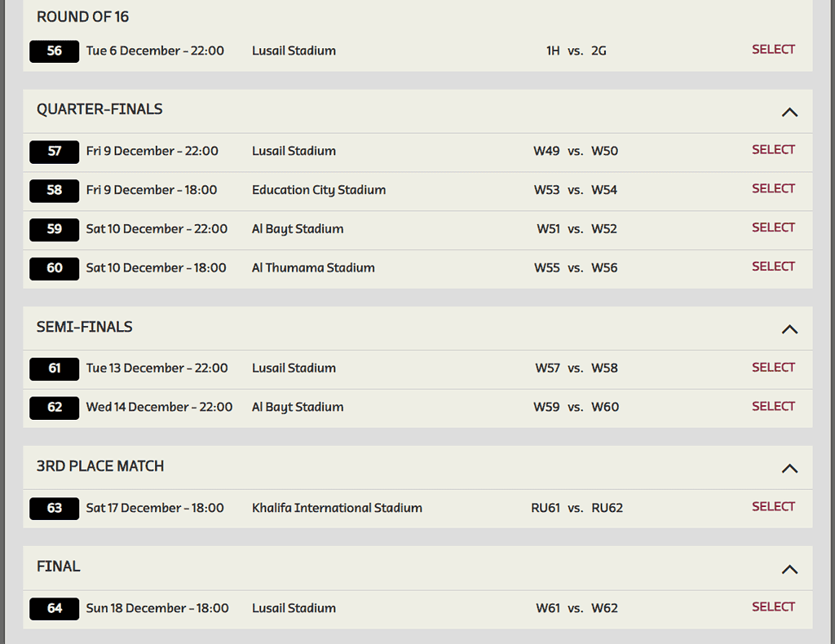The width and height of the screenshot is (835, 644).
Task: Select match 59 at Al Bayt Stadium
Action: (x=773, y=227)
